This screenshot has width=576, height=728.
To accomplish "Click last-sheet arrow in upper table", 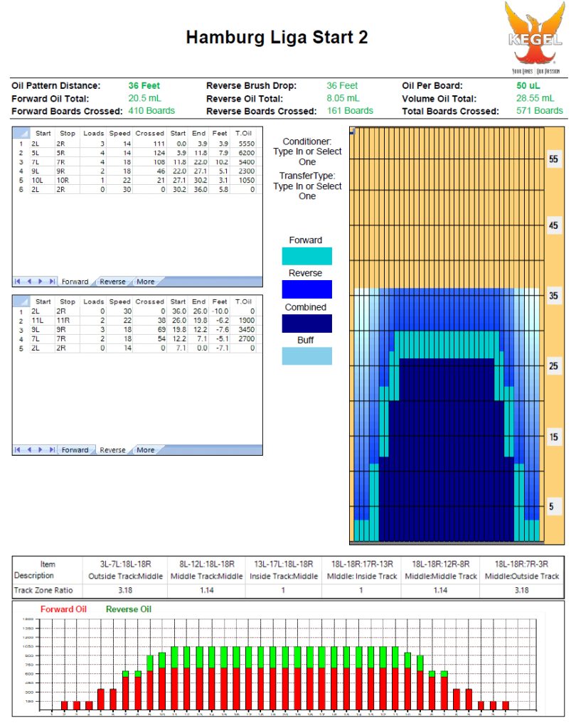I will [x=51, y=282].
